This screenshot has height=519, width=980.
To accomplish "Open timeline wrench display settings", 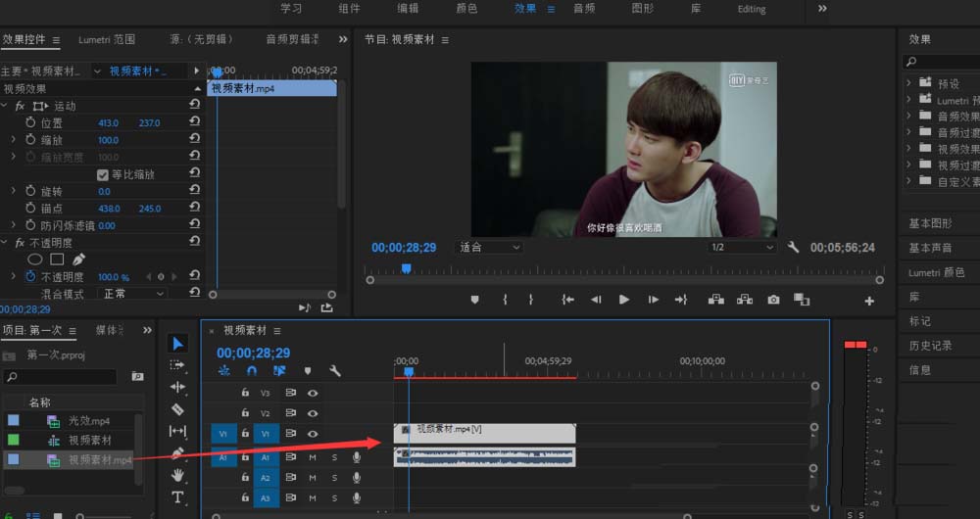I will (x=335, y=371).
